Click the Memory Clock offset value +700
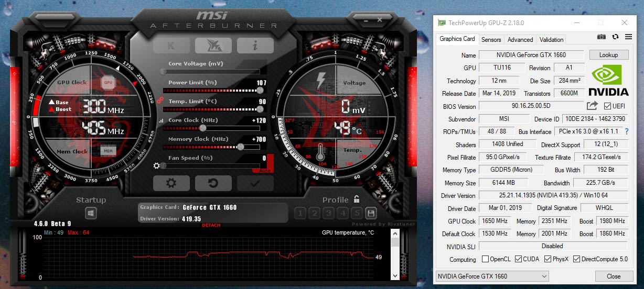Image resolution: width=644 pixels, height=289 pixels. point(259,139)
